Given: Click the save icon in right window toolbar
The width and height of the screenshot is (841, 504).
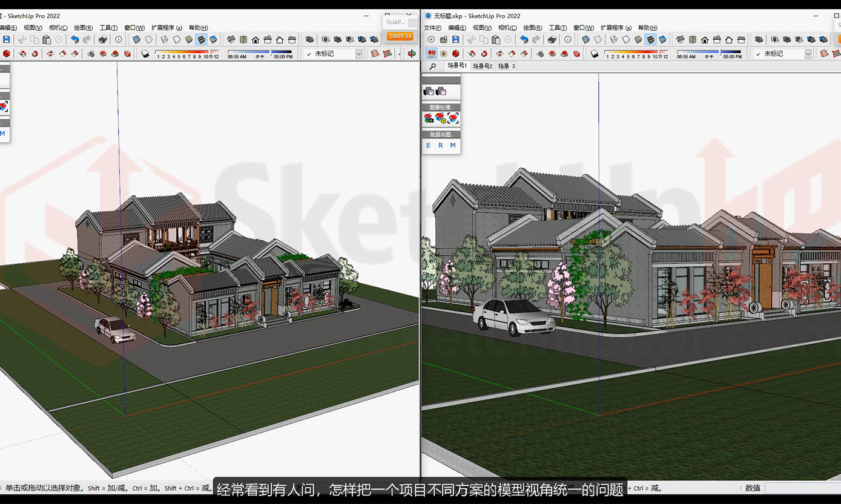Looking at the screenshot, I should pos(456,40).
